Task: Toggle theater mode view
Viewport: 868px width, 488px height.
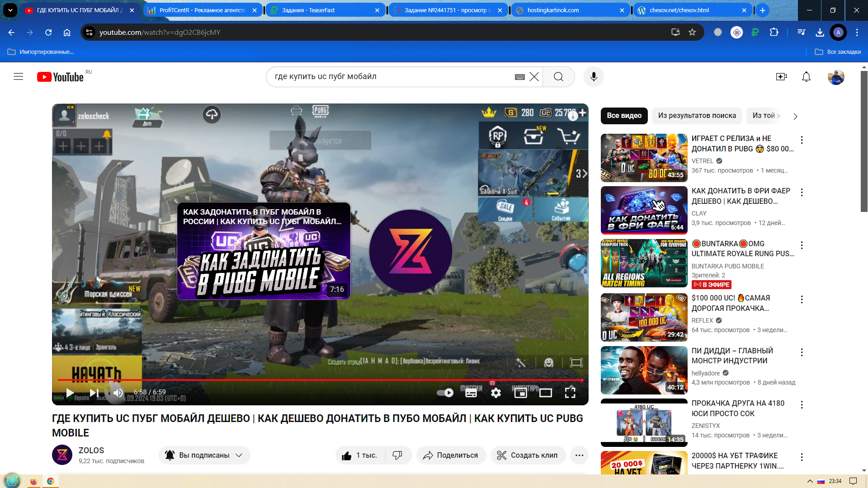Action: click(x=546, y=393)
